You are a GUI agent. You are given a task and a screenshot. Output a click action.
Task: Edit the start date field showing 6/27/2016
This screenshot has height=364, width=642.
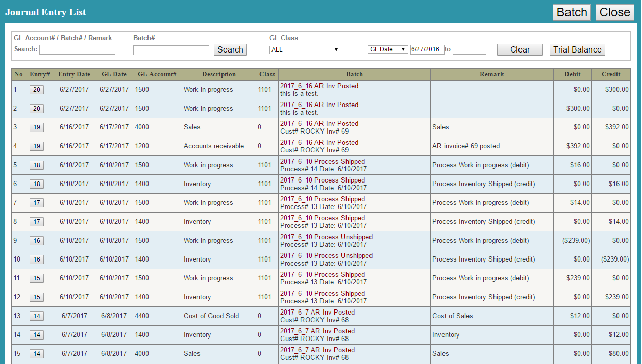[x=427, y=49]
